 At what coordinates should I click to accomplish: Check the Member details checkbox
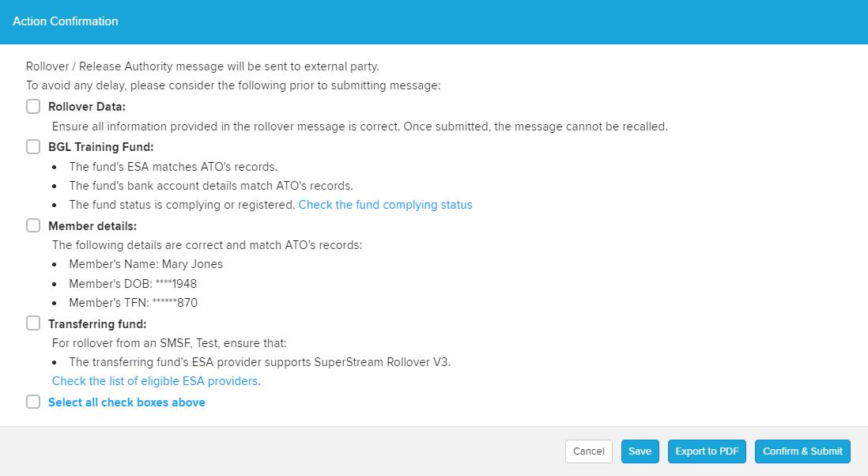(x=33, y=225)
